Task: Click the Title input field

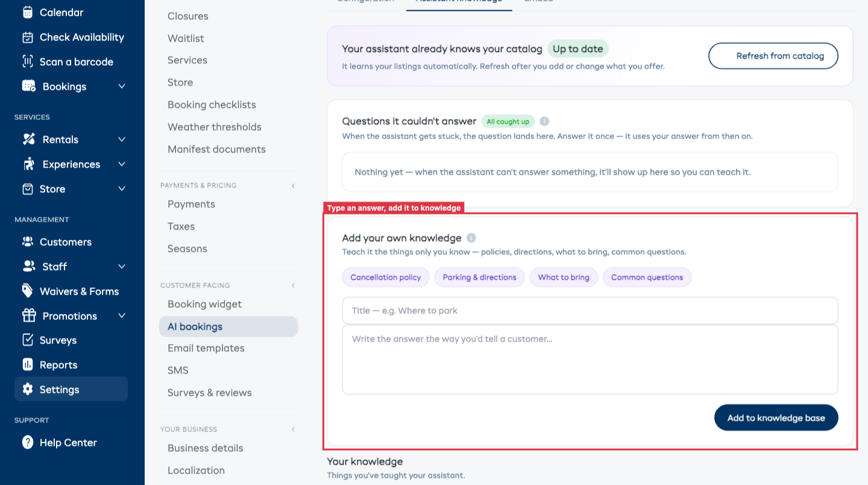Action: (x=590, y=310)
